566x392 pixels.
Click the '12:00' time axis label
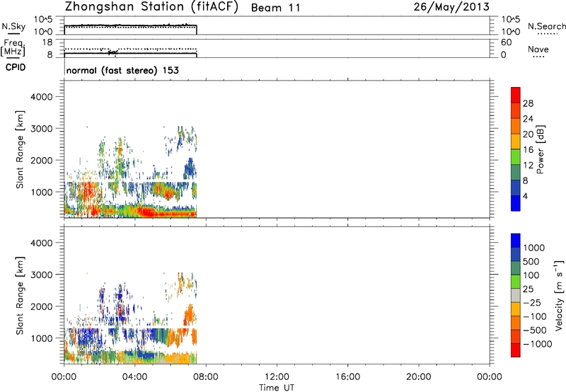click(x=277, y=377)
